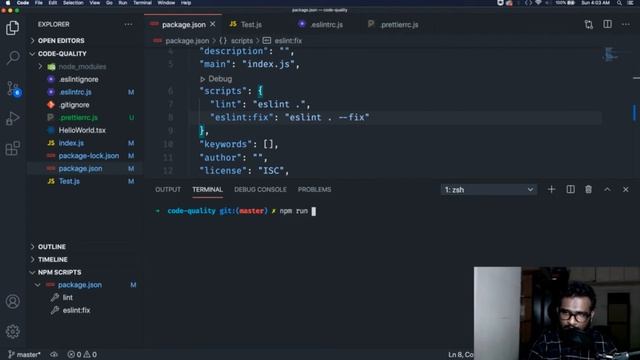Collapse the CODE-QUALITY folder section
The image size is (640, 360).
coord(62,53)
